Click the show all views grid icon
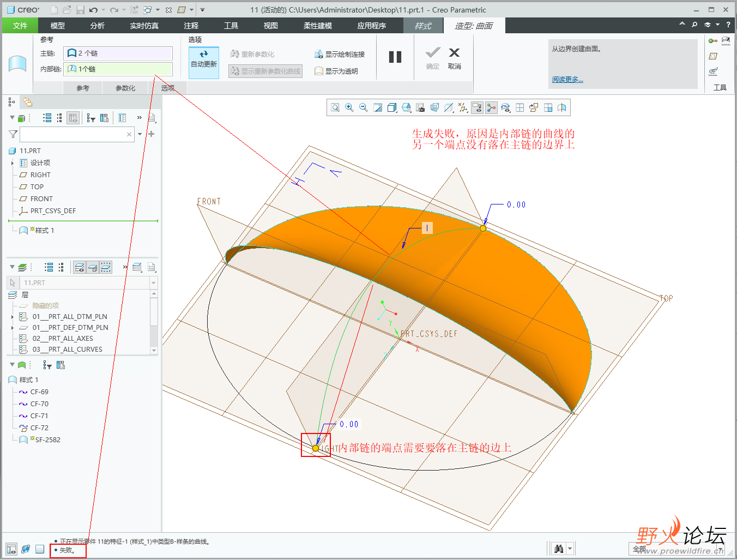This screenshot has height=560, width=737. pos(519,108)
